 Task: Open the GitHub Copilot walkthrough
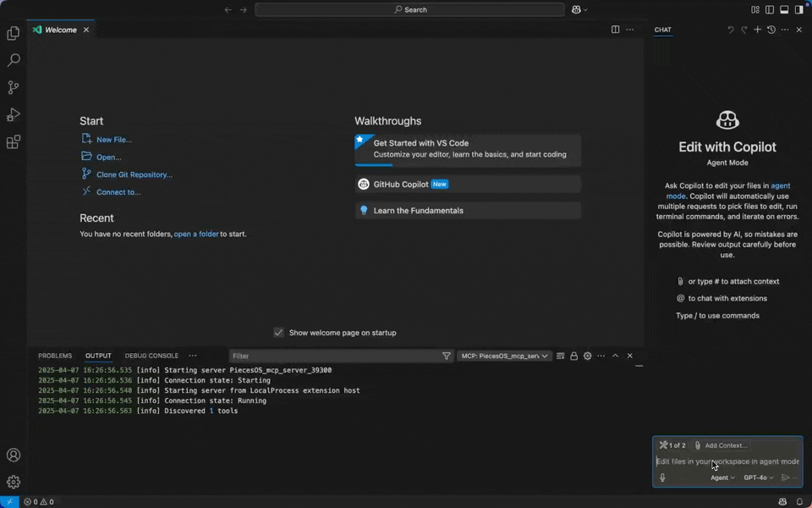(468, 184)
